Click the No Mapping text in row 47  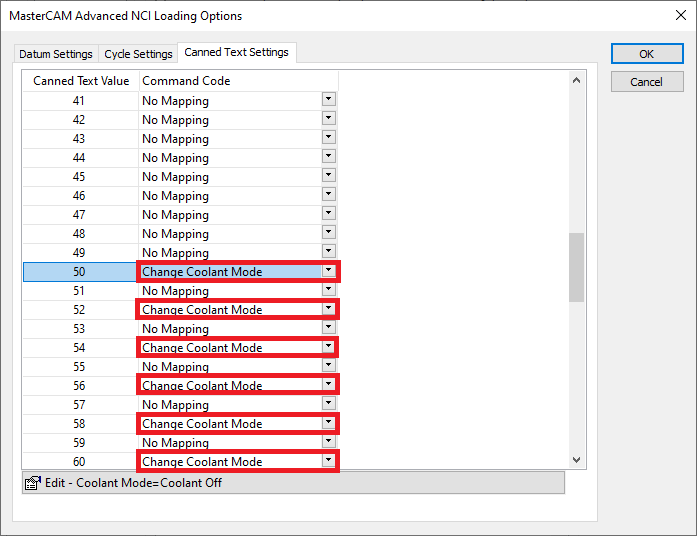pyautogui.click(x=175, y=215)
